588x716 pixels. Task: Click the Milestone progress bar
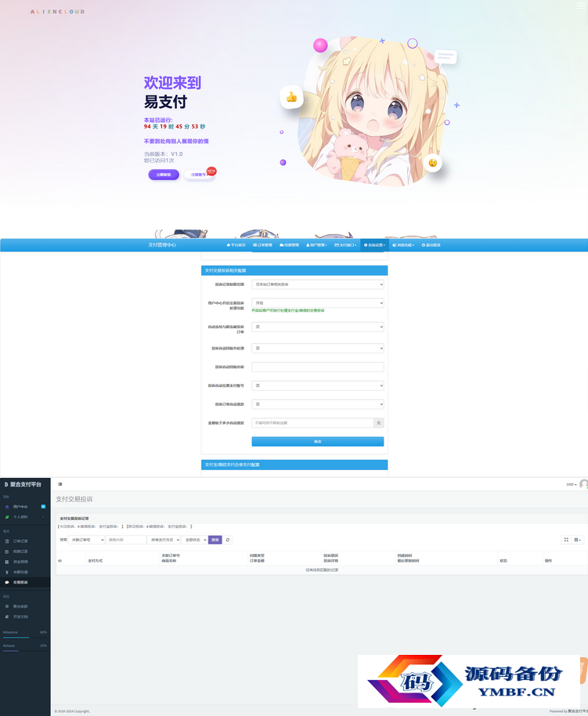(x=24, y=638)
